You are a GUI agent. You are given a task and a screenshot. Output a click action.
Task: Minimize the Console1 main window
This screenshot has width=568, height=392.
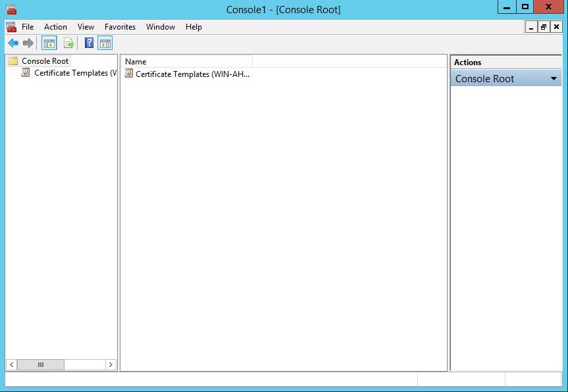507,7
